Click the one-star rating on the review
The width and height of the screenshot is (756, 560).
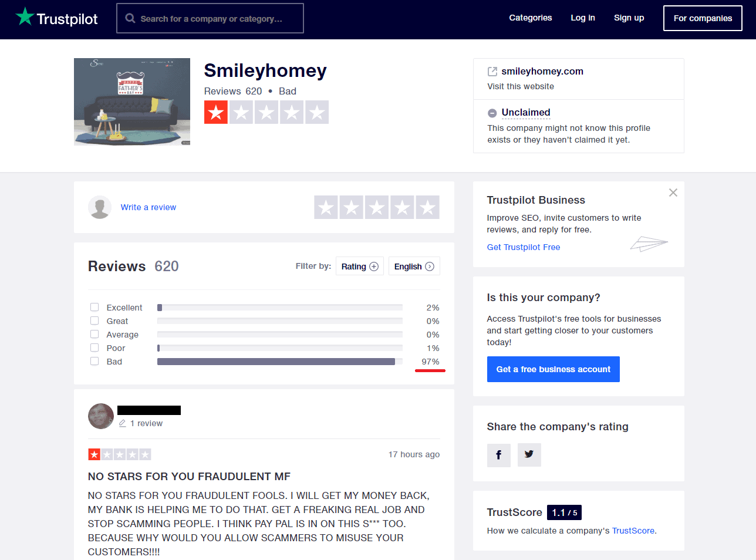[x=120, y=454]
